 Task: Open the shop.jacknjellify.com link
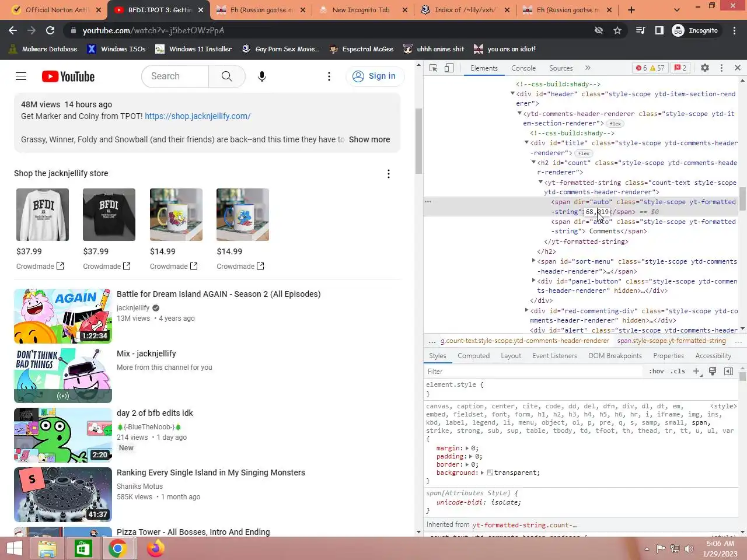pos(197,116)
